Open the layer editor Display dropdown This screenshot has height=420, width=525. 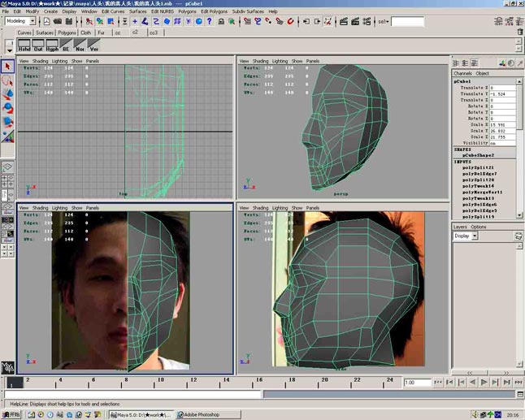pos(475,236)
